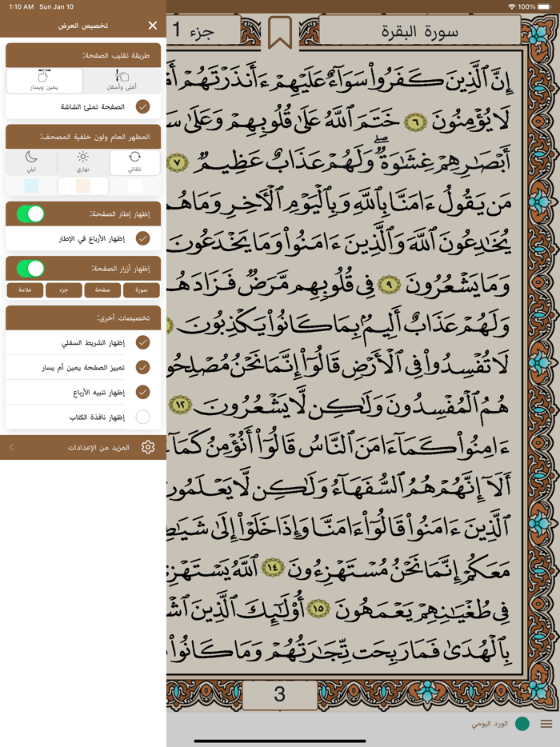The image size is (560, 747).
Task: Tap the صفحة page-button chip
Action: tap(102, 290)
